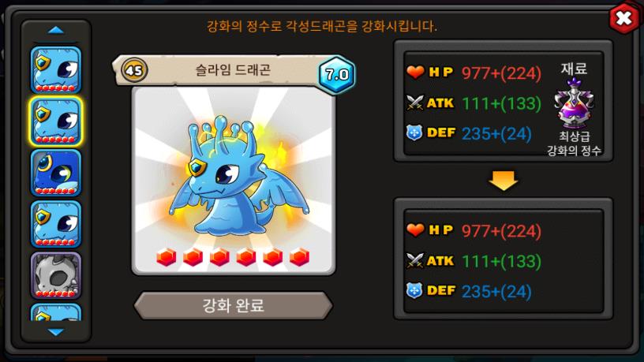644x362 pixels.
Task: Click the DEF shield icon in the bottom panel
Action: point(414,290)
